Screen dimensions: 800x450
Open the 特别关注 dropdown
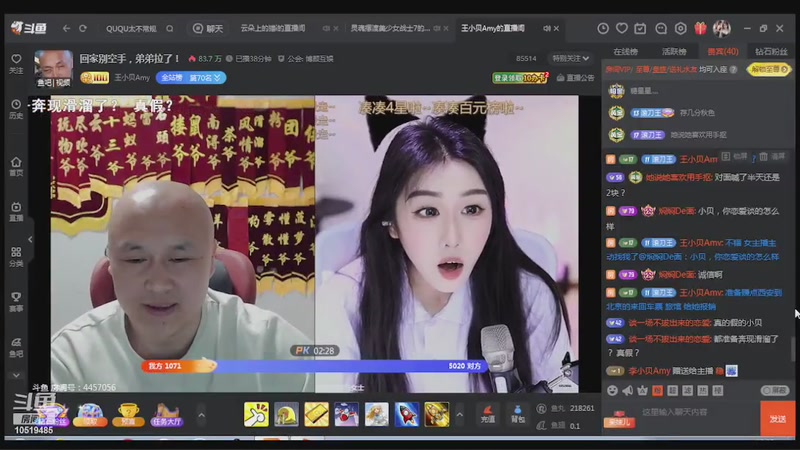tap(570, 59)
